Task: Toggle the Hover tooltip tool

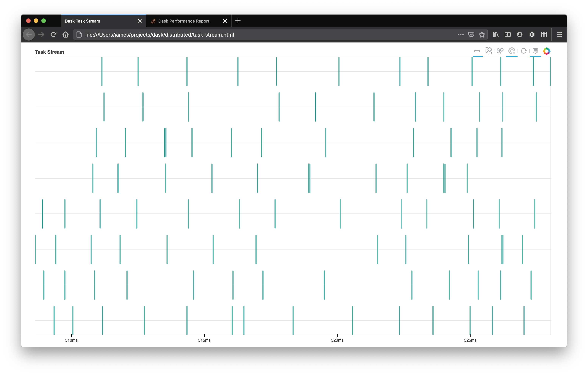Action: tap(535, 51)
